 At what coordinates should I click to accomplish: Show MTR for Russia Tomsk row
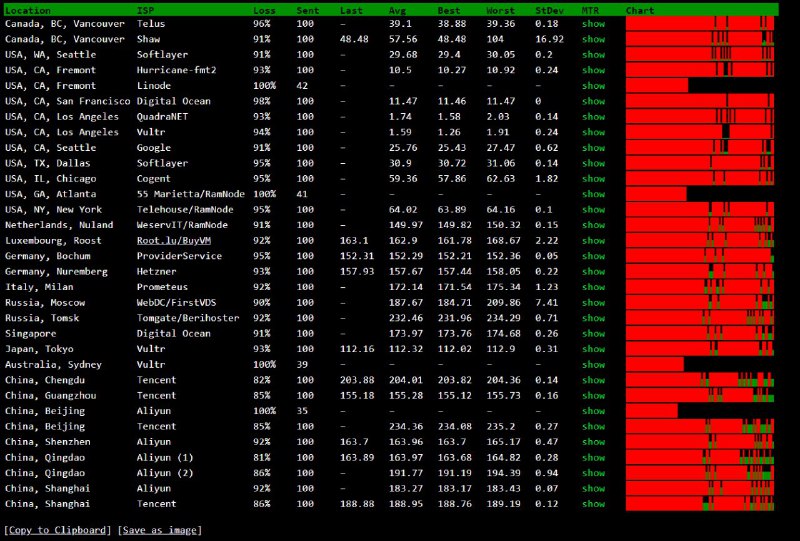tap(593, 318)
